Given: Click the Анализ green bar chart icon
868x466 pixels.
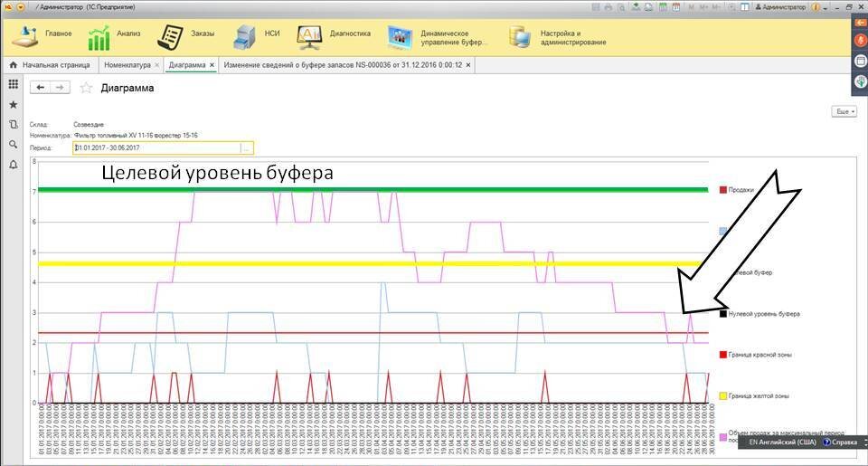Looking at the screenshot, I should pyautogui.click(x=99, y=38).
